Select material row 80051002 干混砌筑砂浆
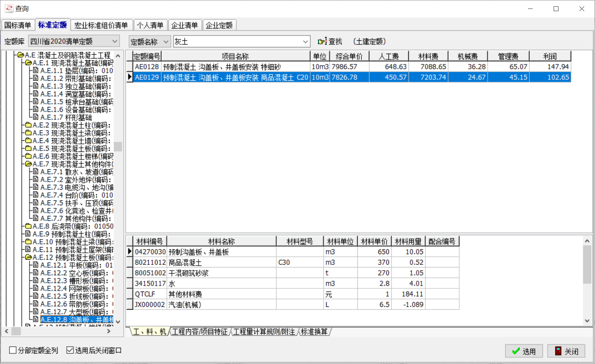This screenshot has height=364, width=595. (293, 273)
